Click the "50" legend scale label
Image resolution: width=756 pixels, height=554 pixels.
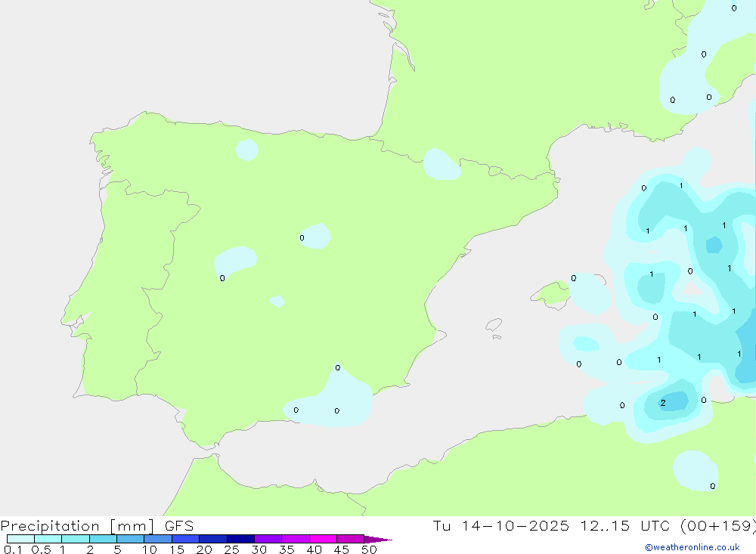point(369,549)
